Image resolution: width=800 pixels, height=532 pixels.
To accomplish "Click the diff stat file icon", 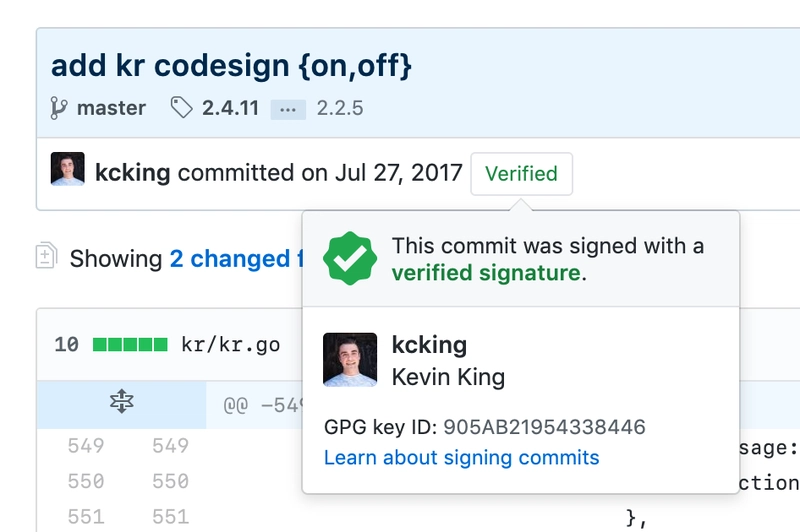I will [x=46, y=255].
